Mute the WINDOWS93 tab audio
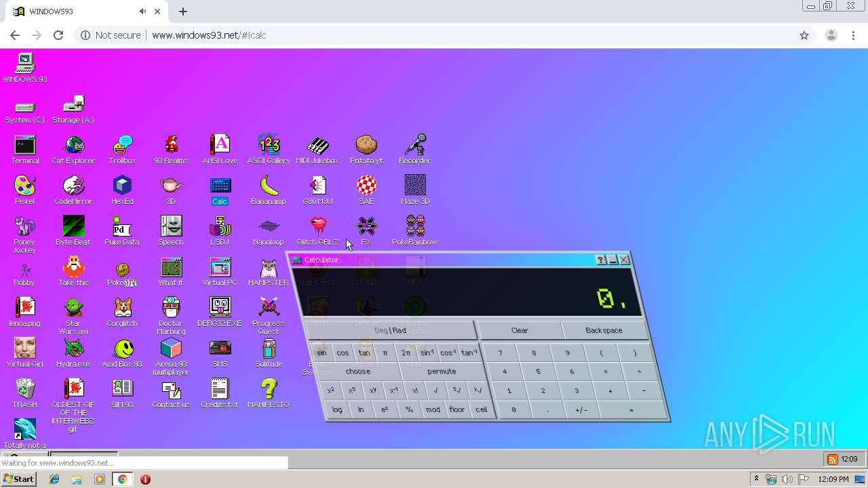 click(142, 12)
